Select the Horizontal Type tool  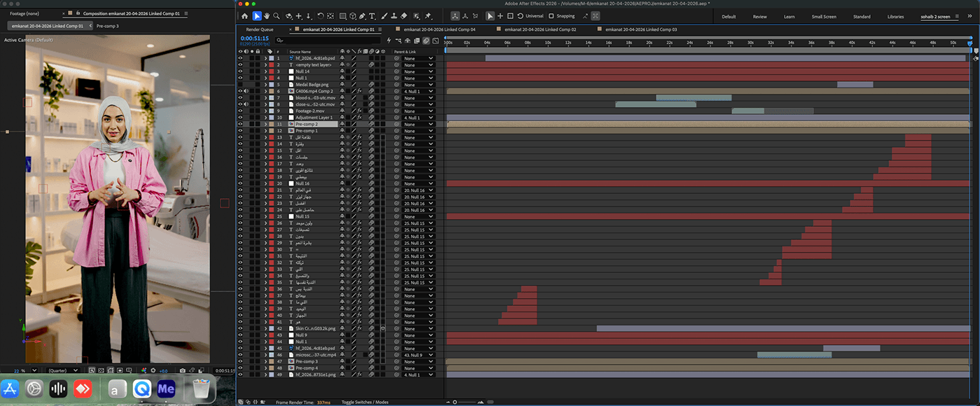coord(372,16)
